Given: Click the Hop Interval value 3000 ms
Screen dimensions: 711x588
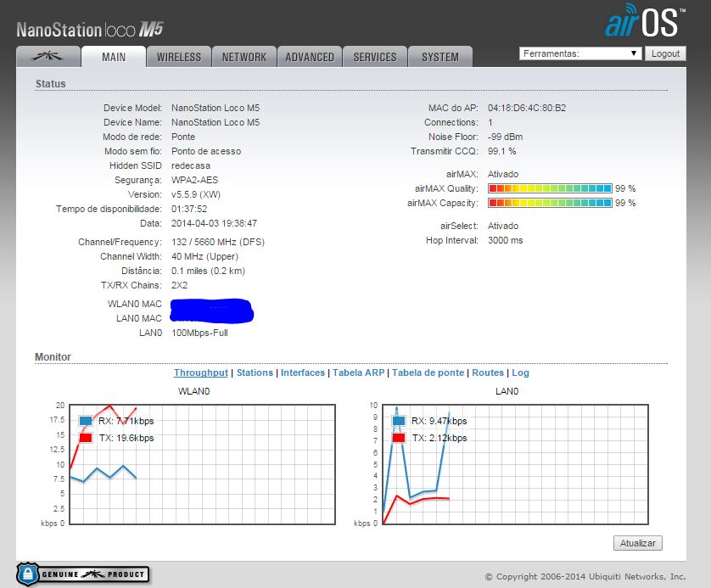Looking at the screenshot, I should pos(505,240).
